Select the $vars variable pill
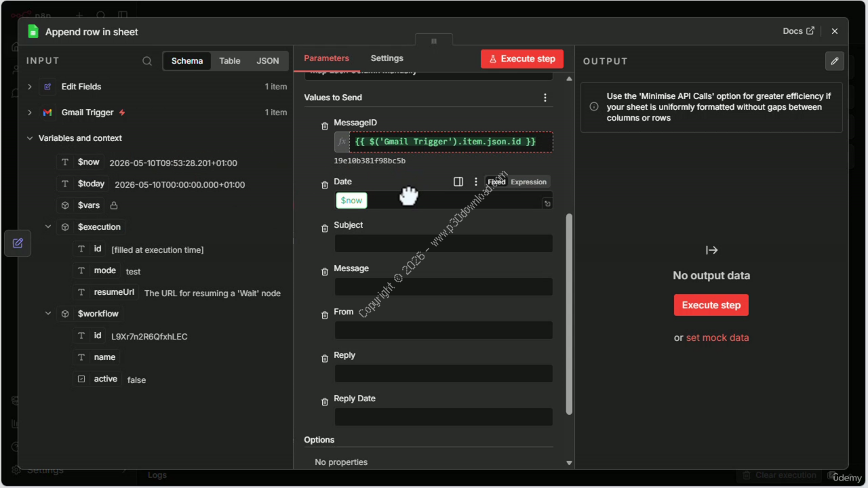 (81, 205)
